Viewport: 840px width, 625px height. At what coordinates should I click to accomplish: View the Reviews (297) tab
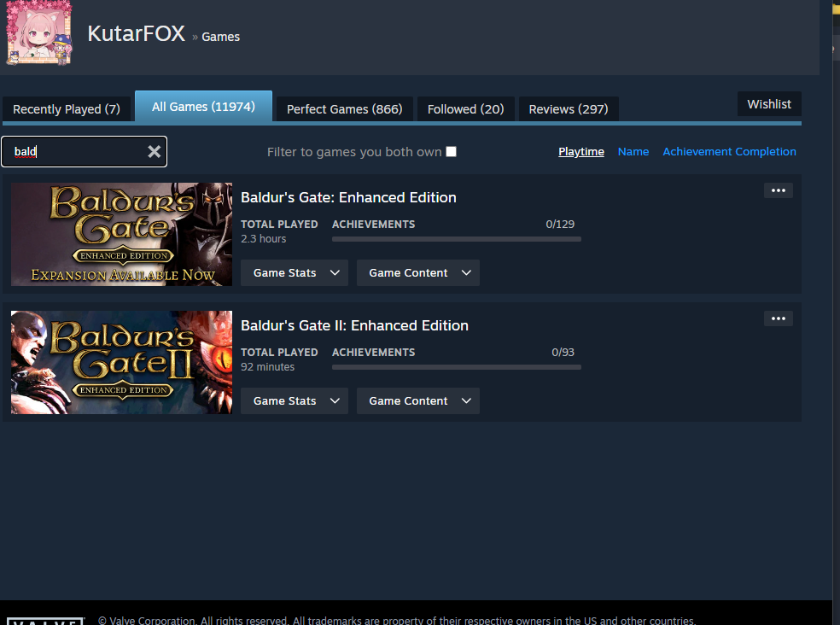click(x=569, y=108)
